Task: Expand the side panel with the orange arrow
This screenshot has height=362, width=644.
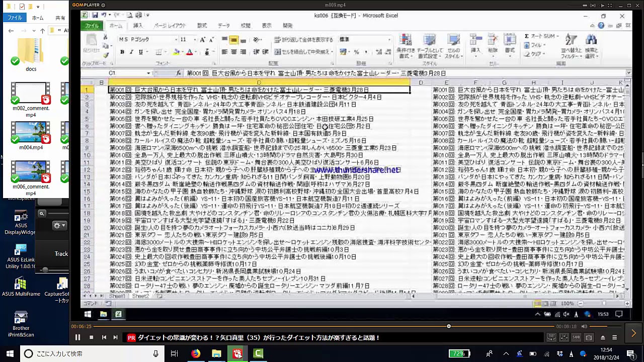Action: [x=633, y=333]
